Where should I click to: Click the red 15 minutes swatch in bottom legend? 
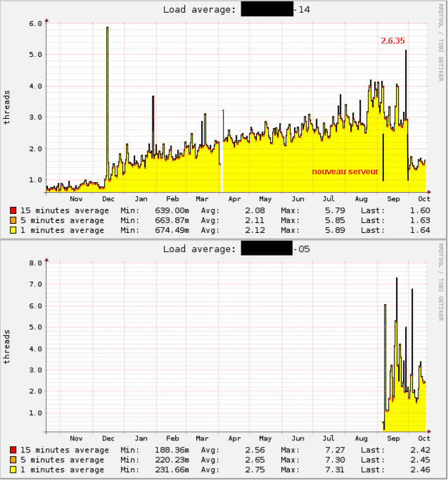pos(13,450)
